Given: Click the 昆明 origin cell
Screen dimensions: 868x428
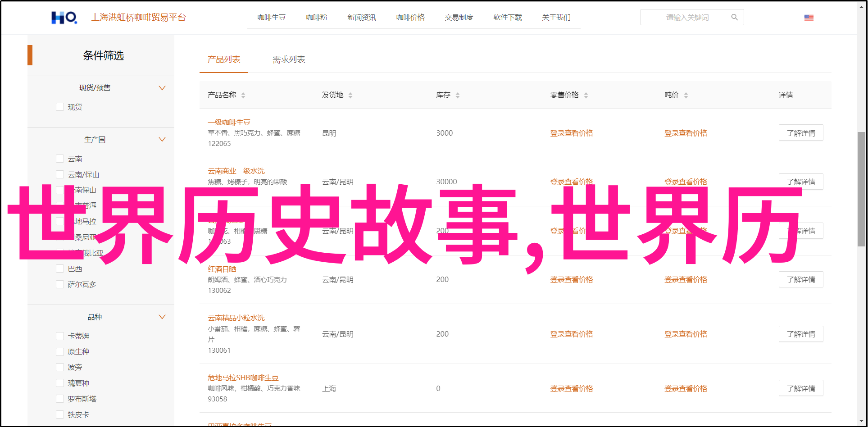Looking at the screenshot, I should tap(329, 133).
